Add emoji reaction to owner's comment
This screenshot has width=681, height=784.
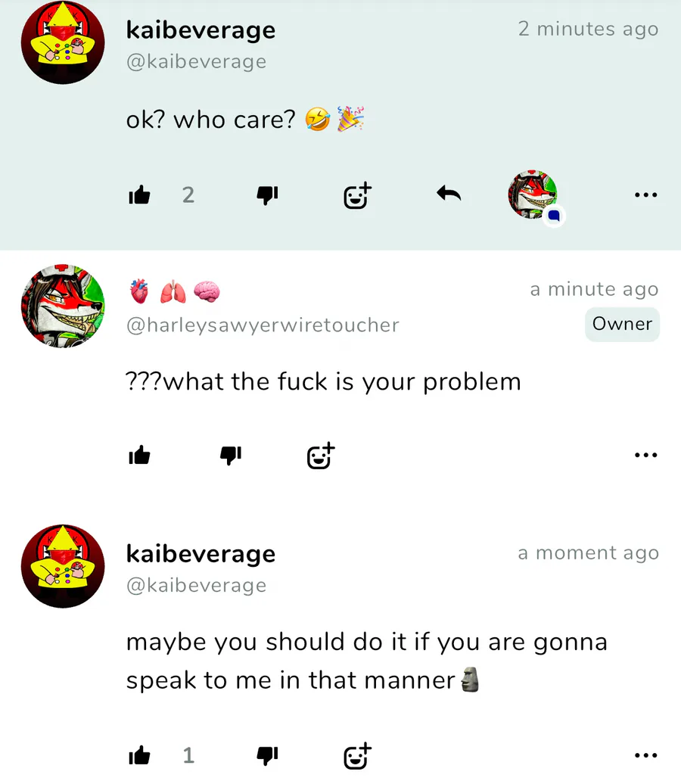(321, 456)
